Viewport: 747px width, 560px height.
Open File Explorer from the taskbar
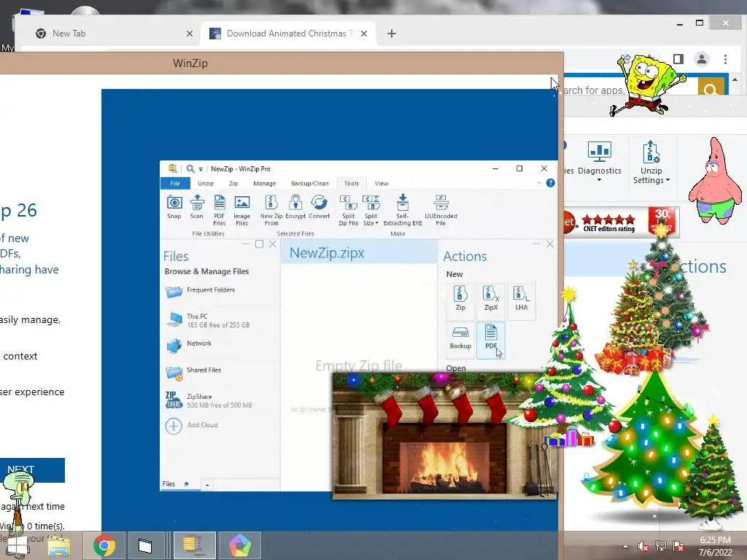click(x=59, y=546)
